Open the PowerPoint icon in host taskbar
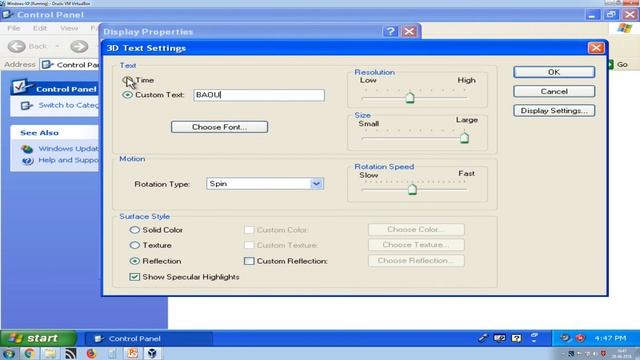640x360 pixels. (x=132, y=353)
